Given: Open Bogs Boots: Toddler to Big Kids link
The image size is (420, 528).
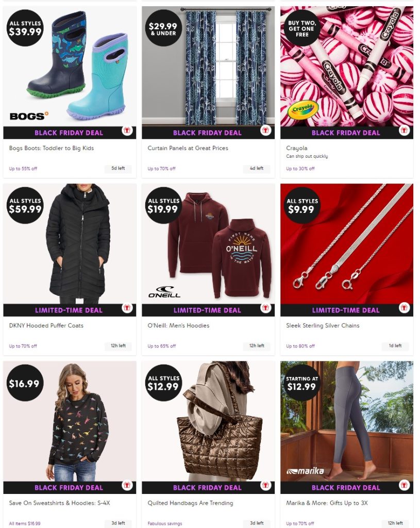Looking at the screenshot, I should [x=52, y=148].
